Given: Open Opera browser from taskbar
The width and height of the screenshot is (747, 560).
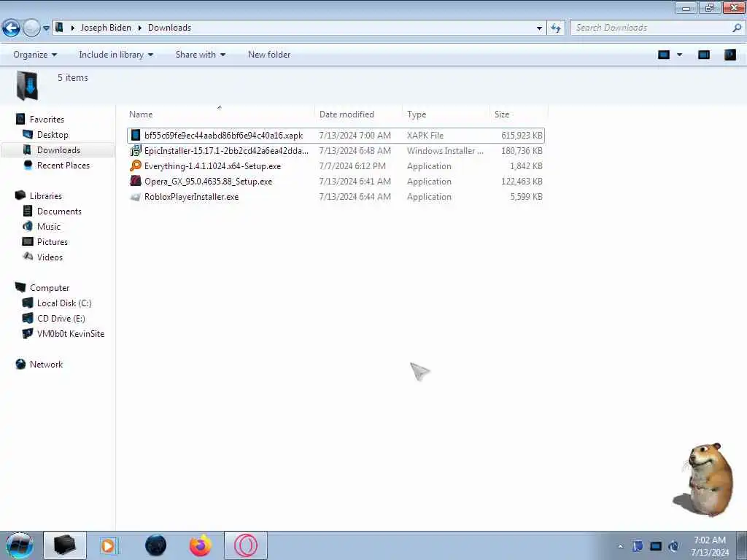Looking at the screenshot, I should pos(246,545).
